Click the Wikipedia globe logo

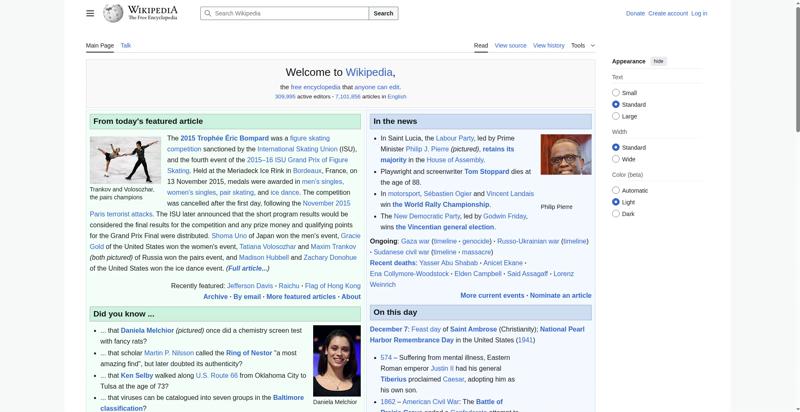point(114,13)
